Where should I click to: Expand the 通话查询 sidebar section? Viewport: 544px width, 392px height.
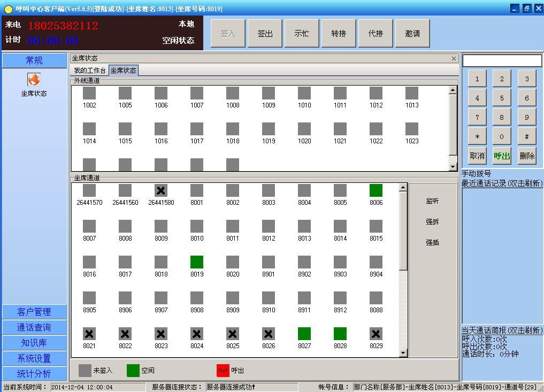[x=34, y=327]
